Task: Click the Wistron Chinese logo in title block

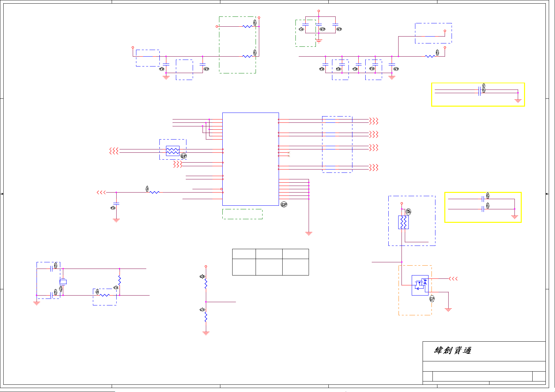Action: click(453, 351)
